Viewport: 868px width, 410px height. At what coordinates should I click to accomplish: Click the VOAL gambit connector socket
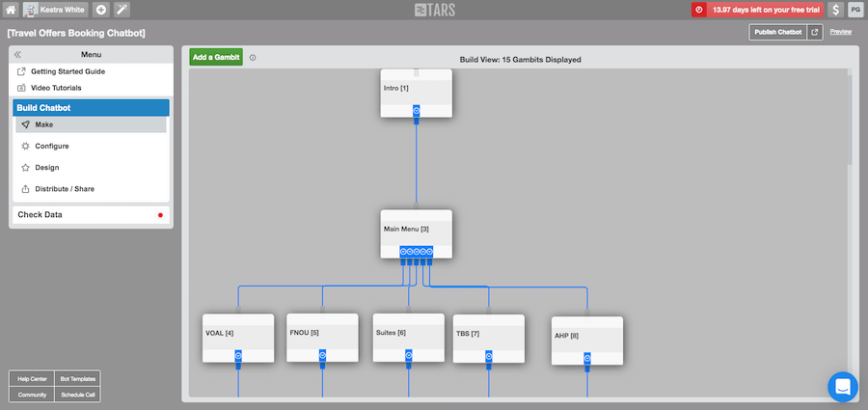click(x=238, y=356)
